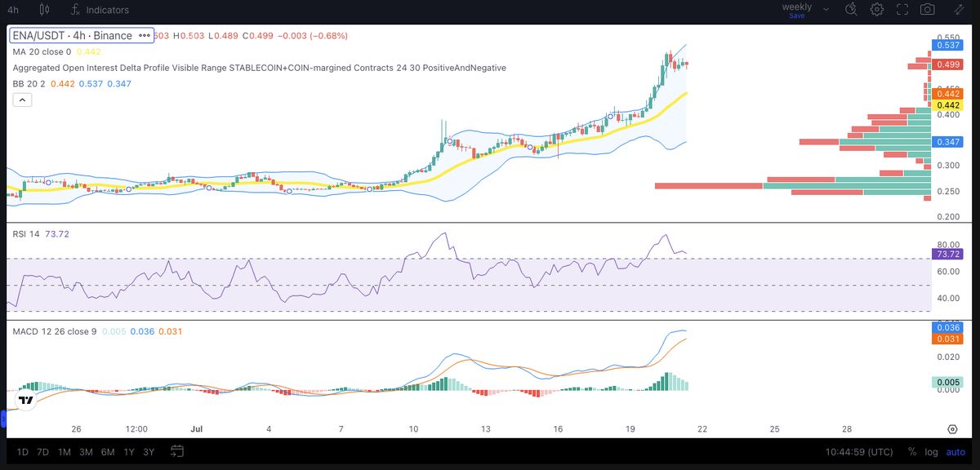
Task: Select Aggregated Open Interest Delta Profile legend
Action: click(x=259, y=68)
